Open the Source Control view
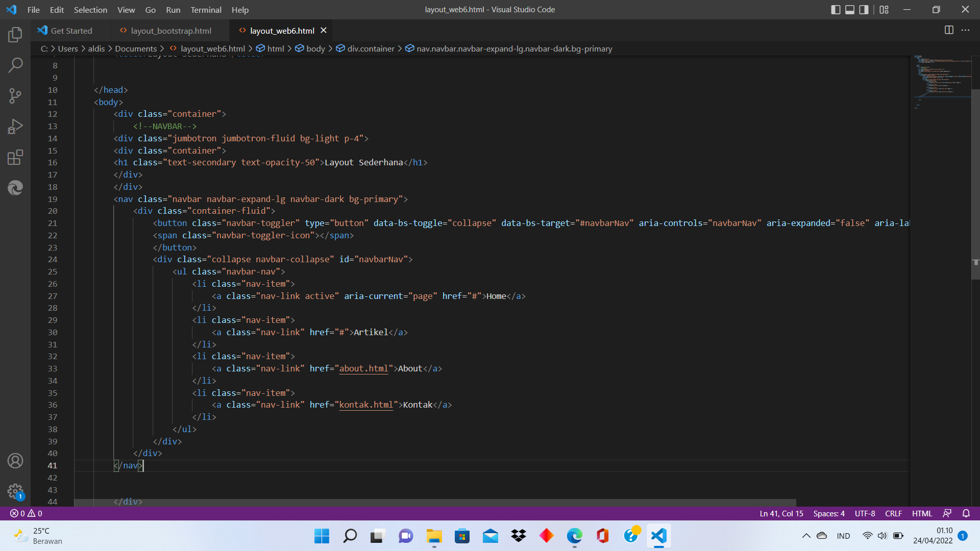 coord(15,96)
